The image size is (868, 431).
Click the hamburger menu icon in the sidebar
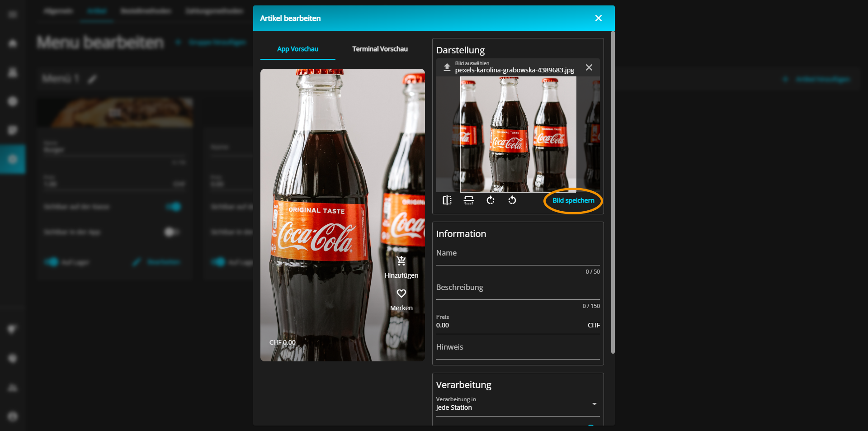[x=13, y=14]
